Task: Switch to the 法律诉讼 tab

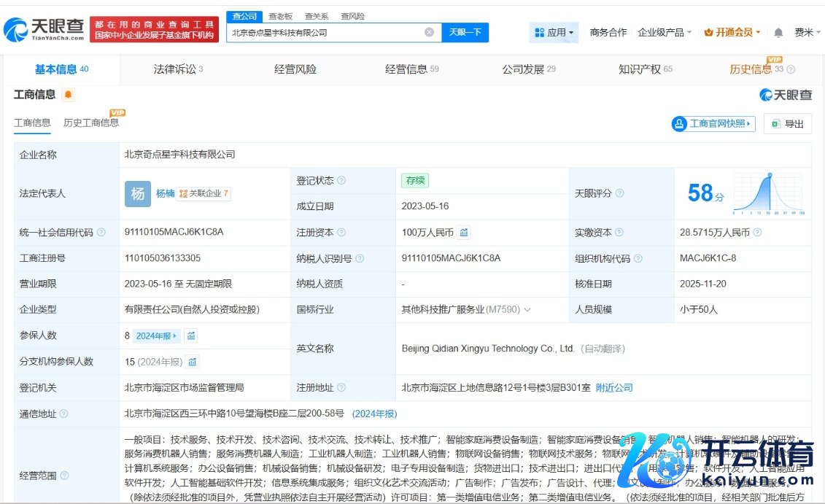Action: [x=177, y=69]
